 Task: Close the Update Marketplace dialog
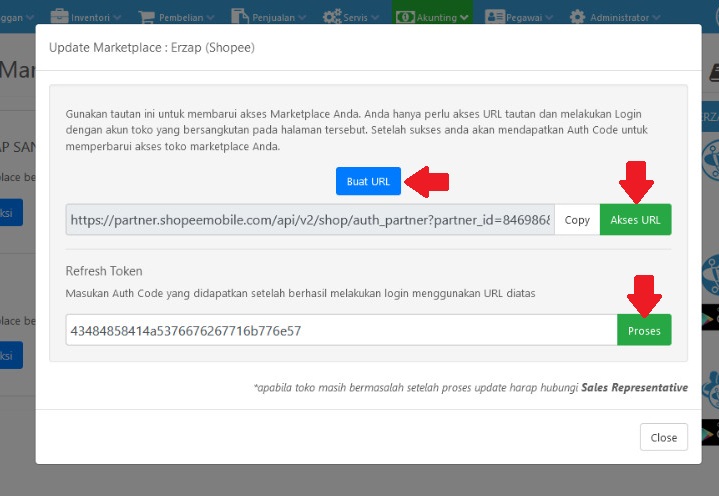pos(664,437)
